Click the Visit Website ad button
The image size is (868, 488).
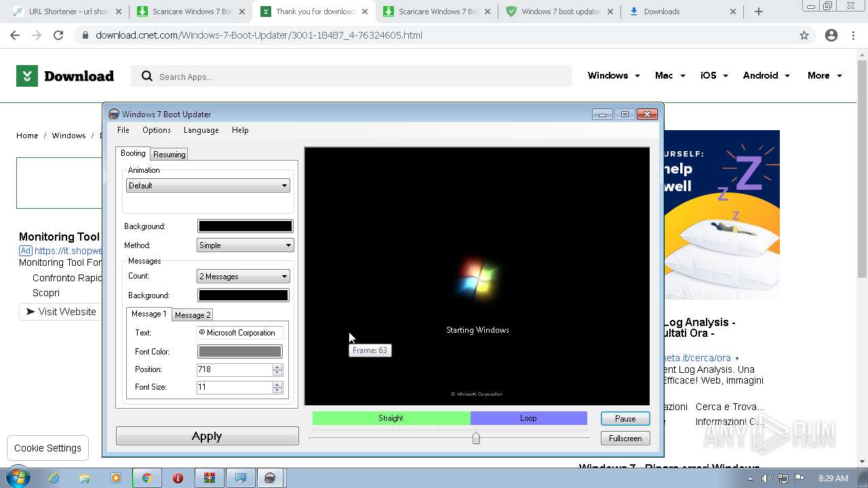(x=61, y=312)
